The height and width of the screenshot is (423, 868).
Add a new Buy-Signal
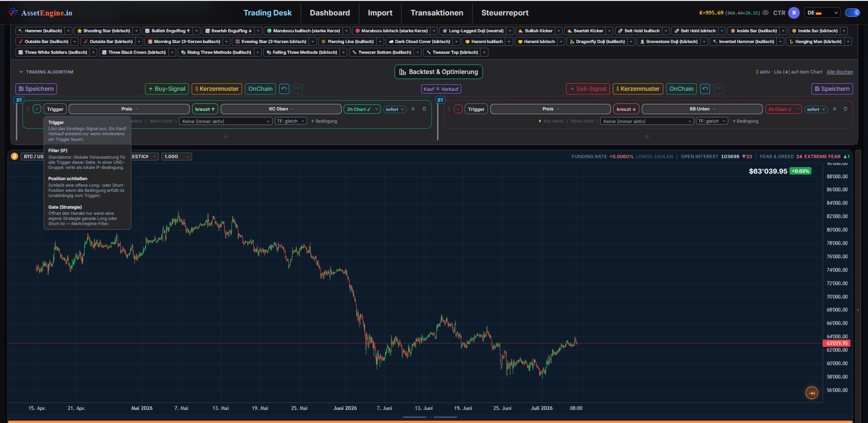click(167, 89)
